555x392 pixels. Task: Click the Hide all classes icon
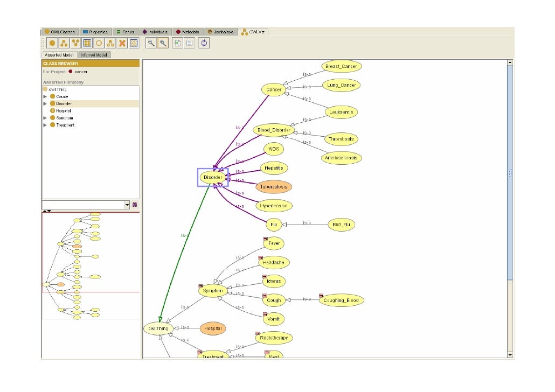click(x=134, y=43)
